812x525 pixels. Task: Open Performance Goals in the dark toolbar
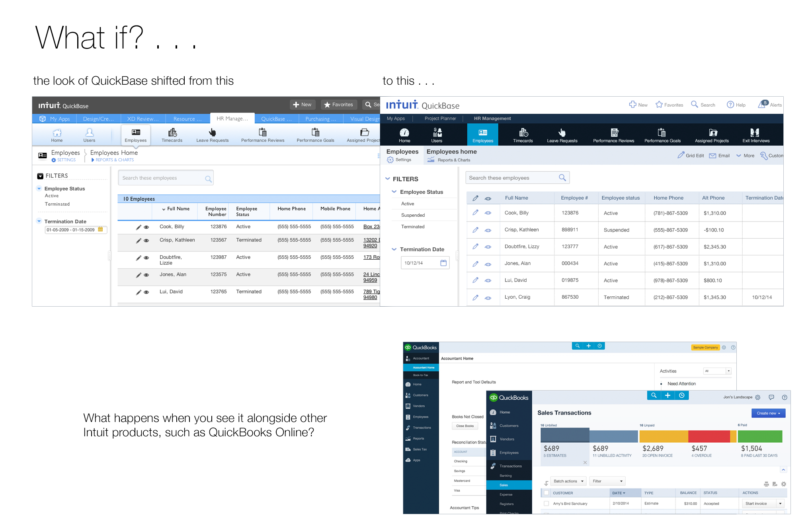click(x=662, y=135)
